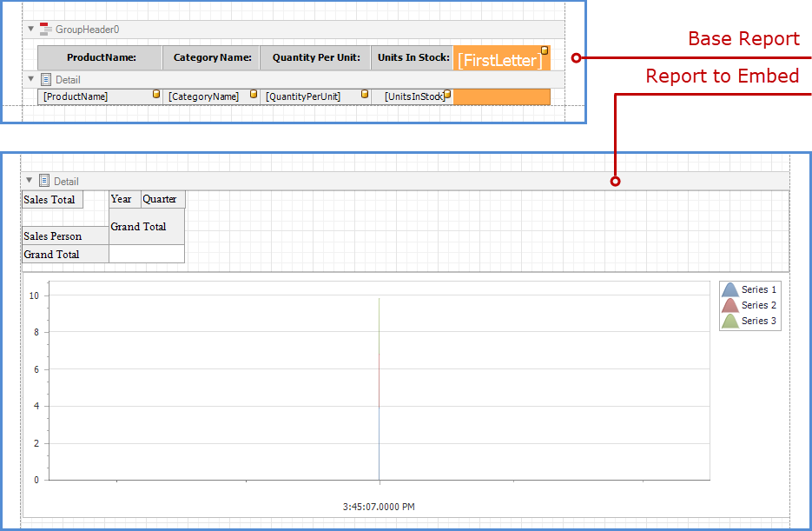Click the GroupHeader0 band icon

(x=44, y=28)
